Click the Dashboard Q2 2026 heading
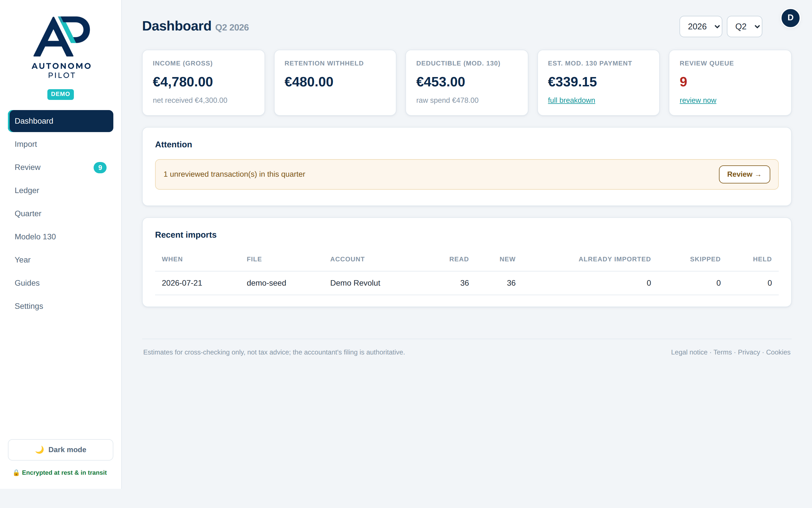Viewport: 812px width, 508px height. coord(195,26)
